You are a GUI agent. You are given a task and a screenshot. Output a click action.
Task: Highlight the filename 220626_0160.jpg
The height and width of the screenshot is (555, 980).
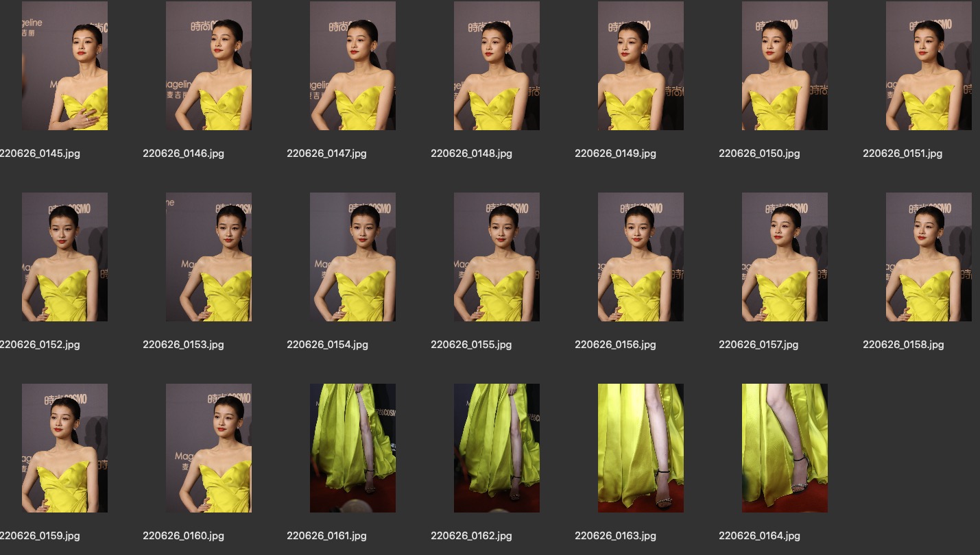pos(183,536)
